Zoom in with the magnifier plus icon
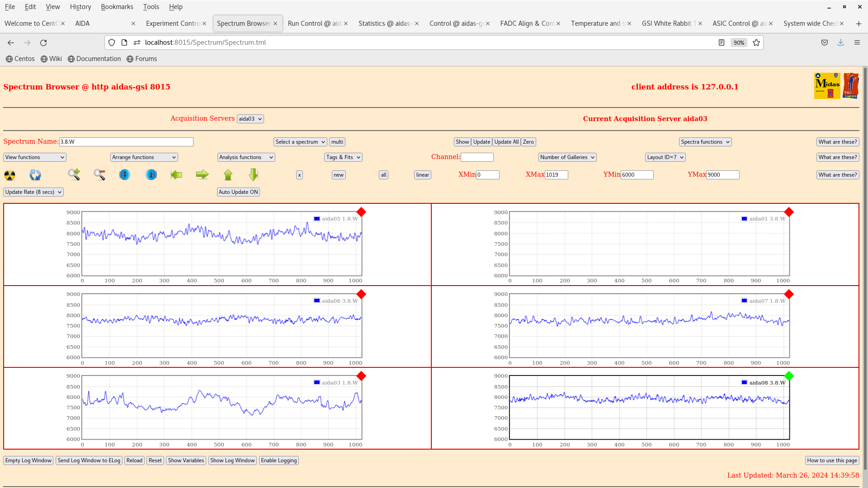This screenshot has height=488, width=868. (74, 174)
